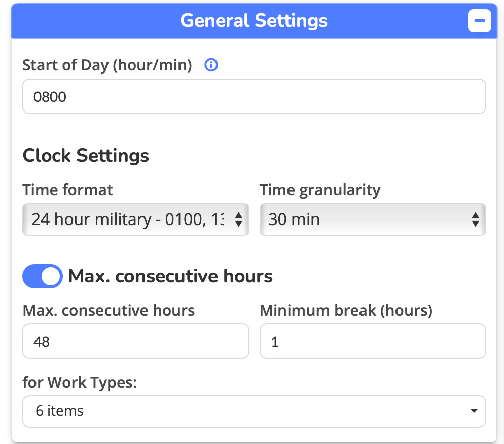Click the for Work Types label
This screenshot has width=504, height=444.
click(x=80, y=382)
